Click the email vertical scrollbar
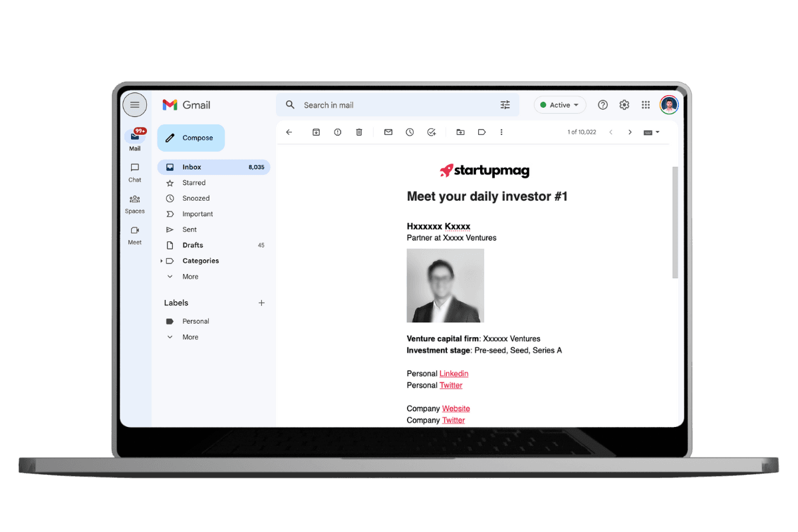 (675, 223)
